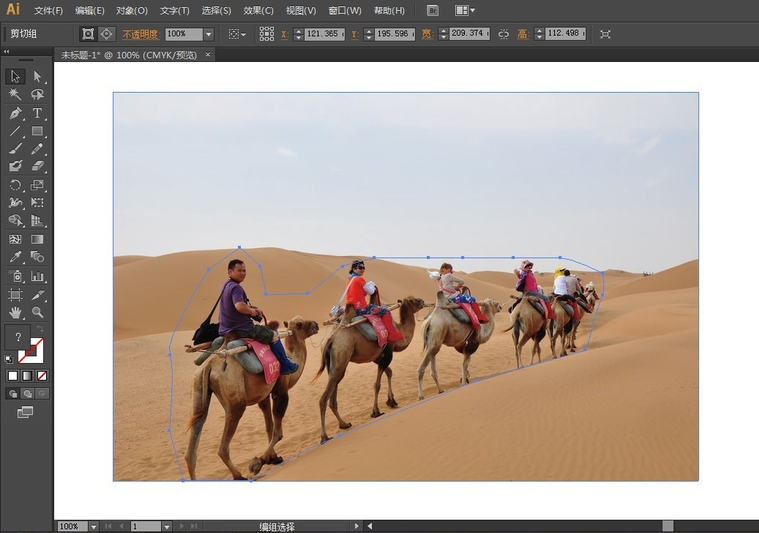Select the Blob Brush tool
The height and width of the screenshot is (533, 759).
click(x=15, y=166)
